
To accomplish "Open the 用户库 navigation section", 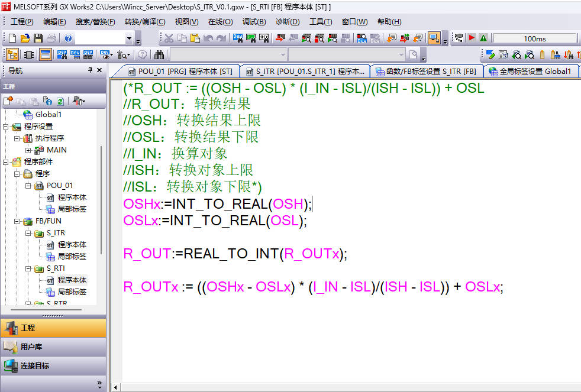I will coord(31,346).
